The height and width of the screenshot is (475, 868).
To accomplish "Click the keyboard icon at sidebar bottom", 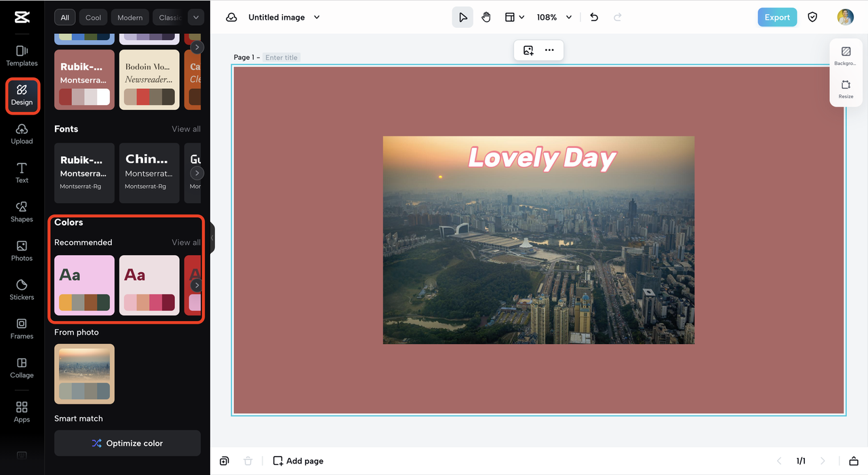I will (22, 455).
